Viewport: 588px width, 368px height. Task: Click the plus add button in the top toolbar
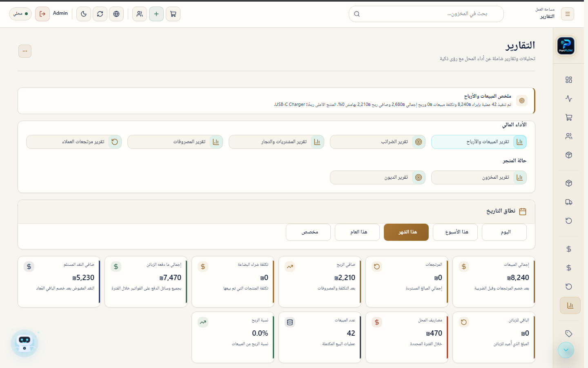(x=156, y=14)
